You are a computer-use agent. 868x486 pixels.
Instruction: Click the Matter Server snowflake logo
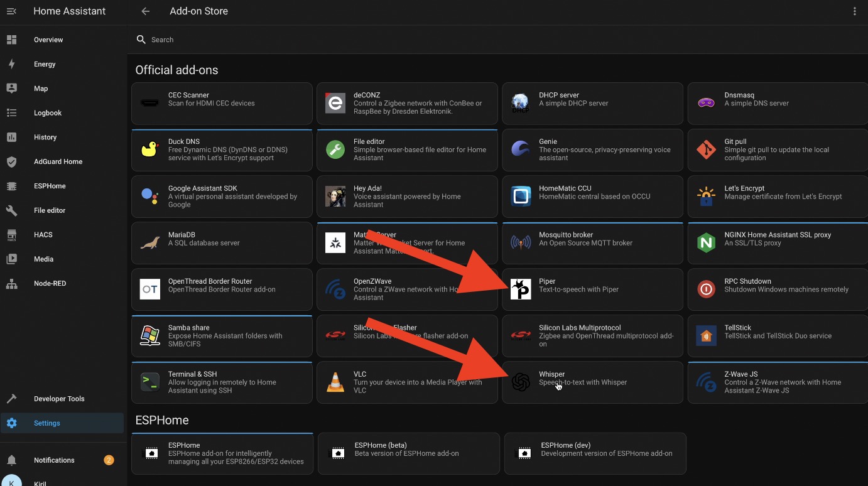click(335, 242)
